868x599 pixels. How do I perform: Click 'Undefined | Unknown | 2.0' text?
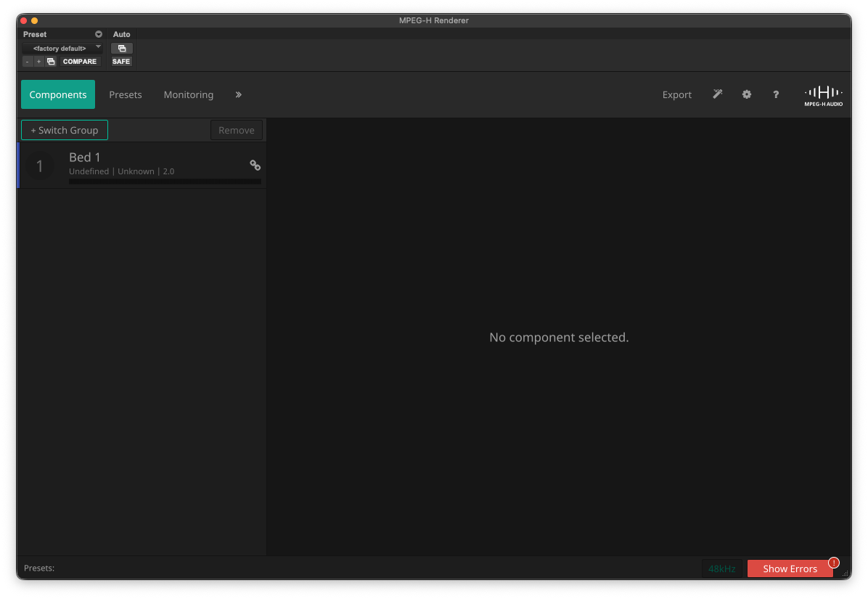[122, 171]
